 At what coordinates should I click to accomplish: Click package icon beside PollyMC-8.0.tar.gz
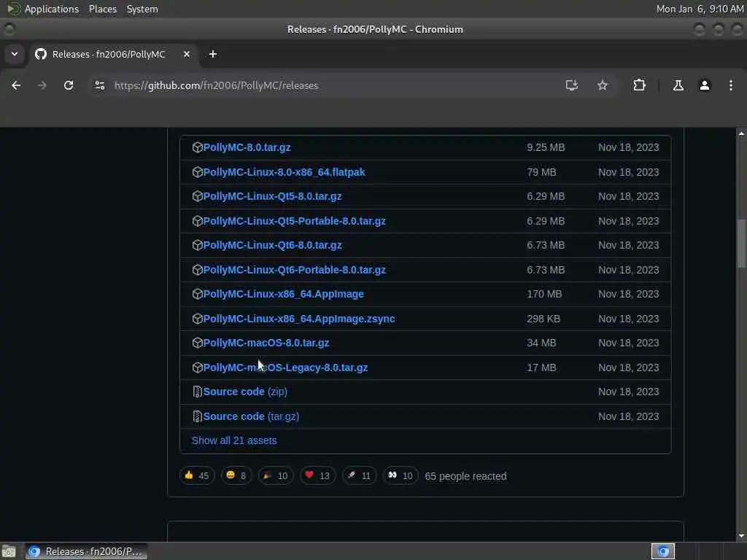pos(197,147)
